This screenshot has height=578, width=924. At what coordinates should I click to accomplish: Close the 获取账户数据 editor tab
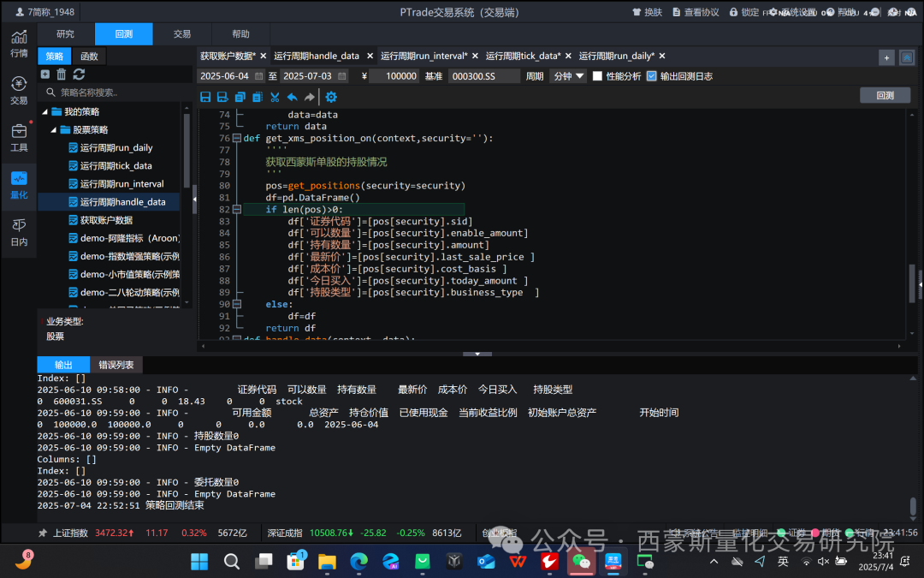pyautogui.click(x=264, y=56)
